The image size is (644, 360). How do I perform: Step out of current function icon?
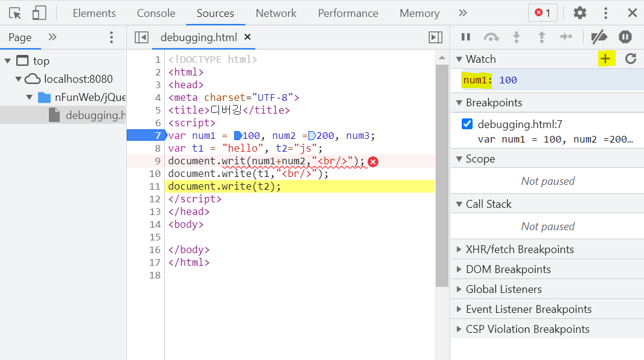[542, 37]
